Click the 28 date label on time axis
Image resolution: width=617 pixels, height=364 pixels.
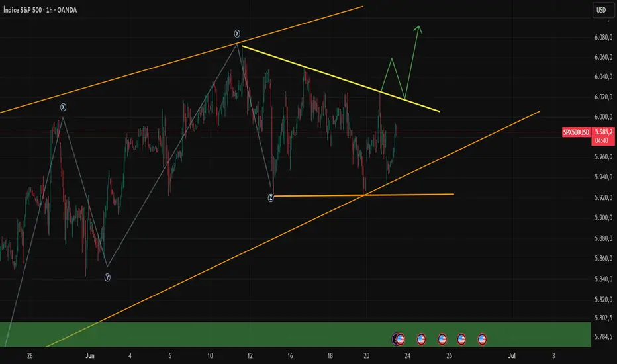click(30, 356)
